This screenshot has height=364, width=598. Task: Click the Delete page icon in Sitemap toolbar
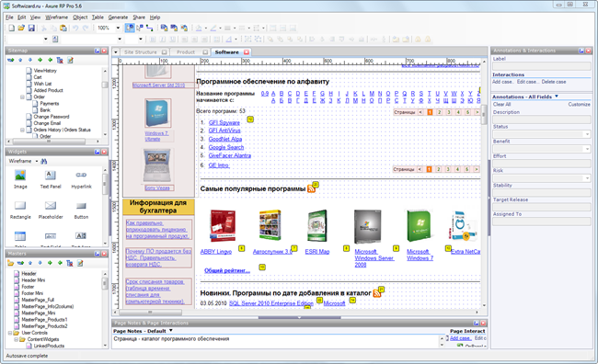(x=60, y=61)
